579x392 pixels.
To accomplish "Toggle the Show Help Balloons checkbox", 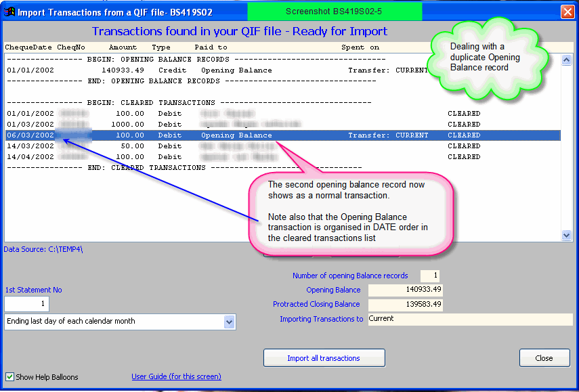I will 9,376.
